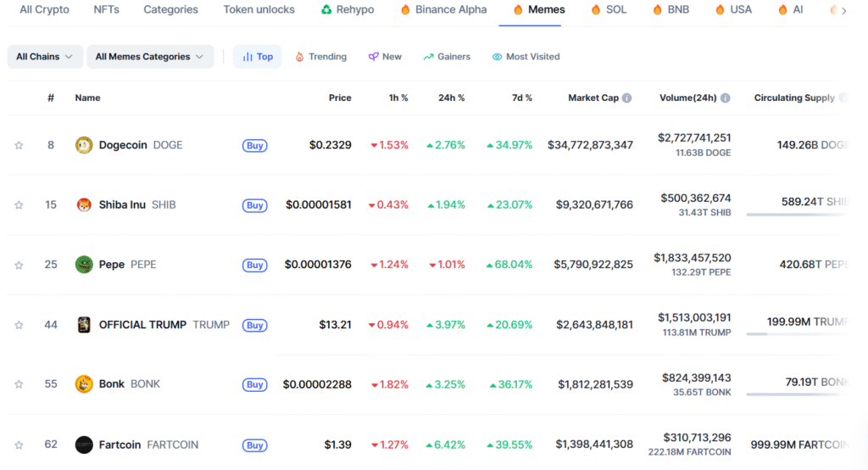Click the flame icon beside AI
This screenshot has height=470, width=868.
tap(782, 9)
